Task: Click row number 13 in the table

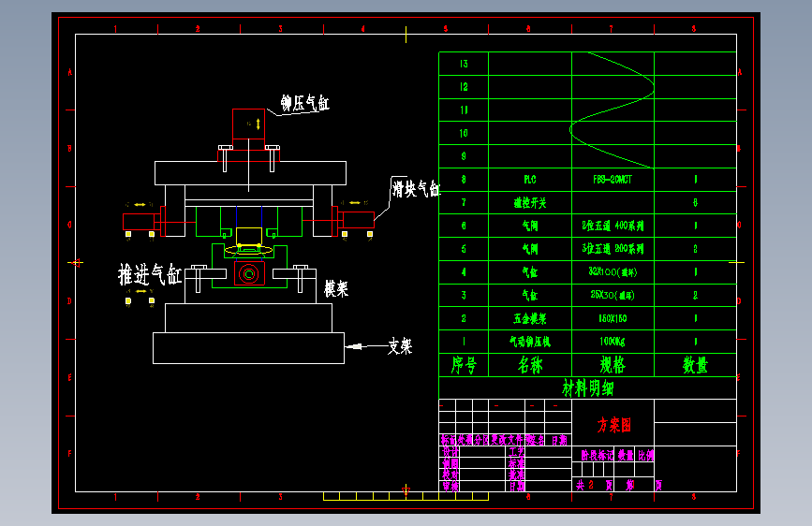Action: point(464,64)
